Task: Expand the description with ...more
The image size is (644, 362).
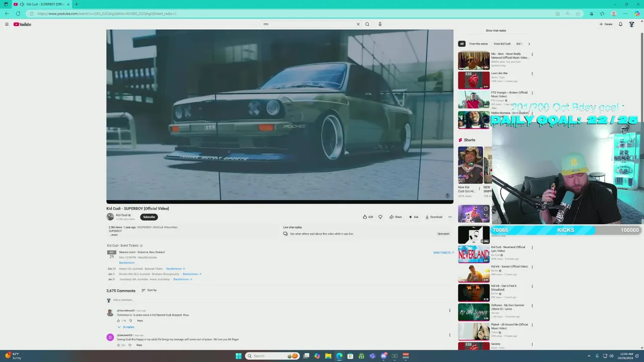Action: coord(114,235)
